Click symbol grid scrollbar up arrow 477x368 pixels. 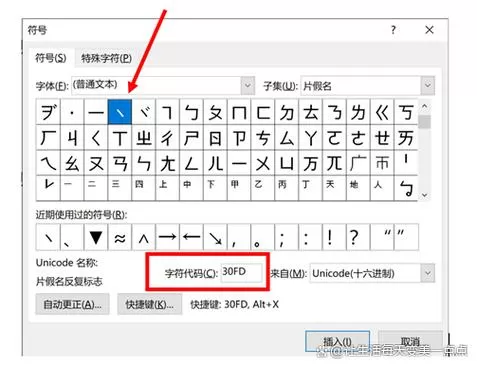pyautogui.click(x=424, y=106)
